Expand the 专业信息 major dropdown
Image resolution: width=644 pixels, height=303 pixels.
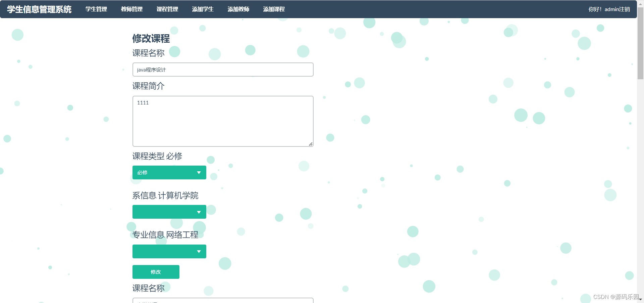point(169,251)
